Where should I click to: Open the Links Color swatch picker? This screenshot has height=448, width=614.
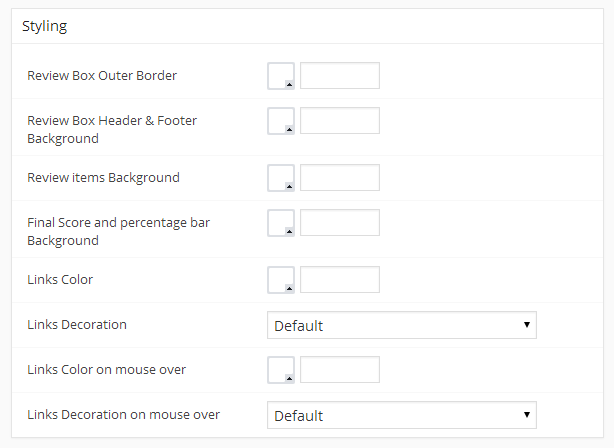(281, 280)
